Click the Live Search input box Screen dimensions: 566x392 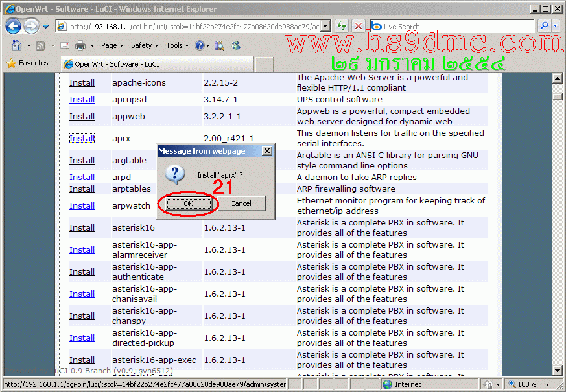pyautogui.click(x=452, y=27)
